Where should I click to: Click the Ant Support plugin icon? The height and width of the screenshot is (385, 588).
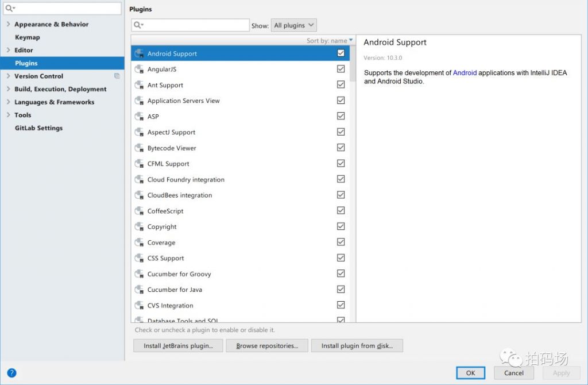click(x=139, y=85)
